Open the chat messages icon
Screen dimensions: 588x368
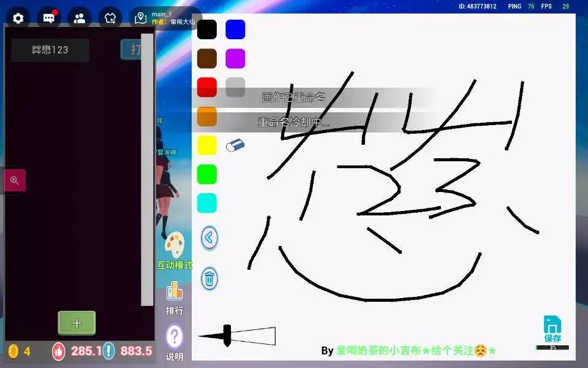[x=48, y=18]
